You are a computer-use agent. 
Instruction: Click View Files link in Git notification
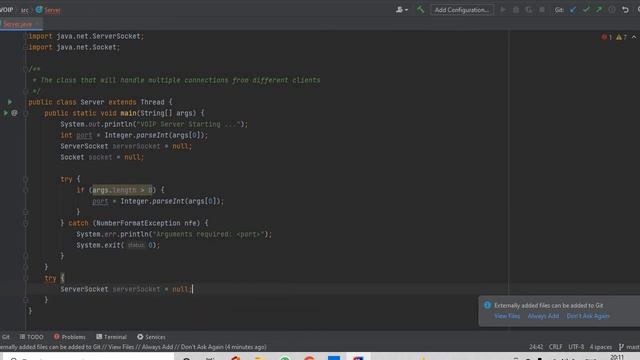click(x=507, y=316)
